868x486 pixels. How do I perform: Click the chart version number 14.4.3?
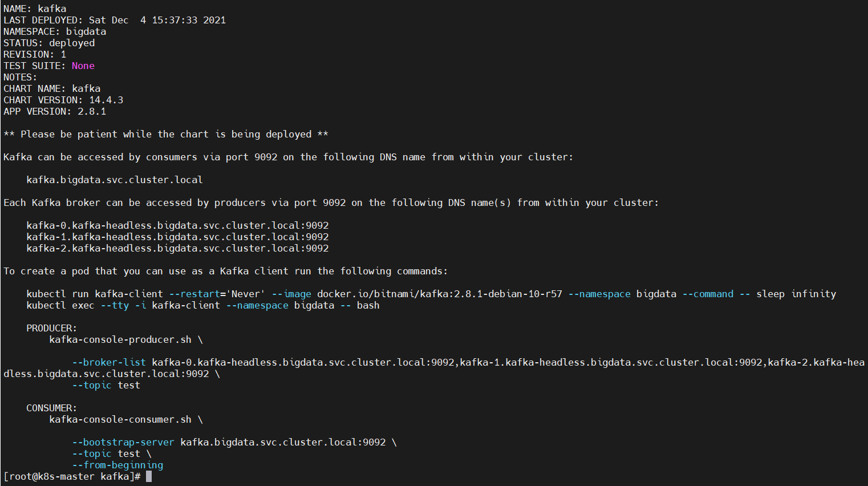(x=106, y=100)
